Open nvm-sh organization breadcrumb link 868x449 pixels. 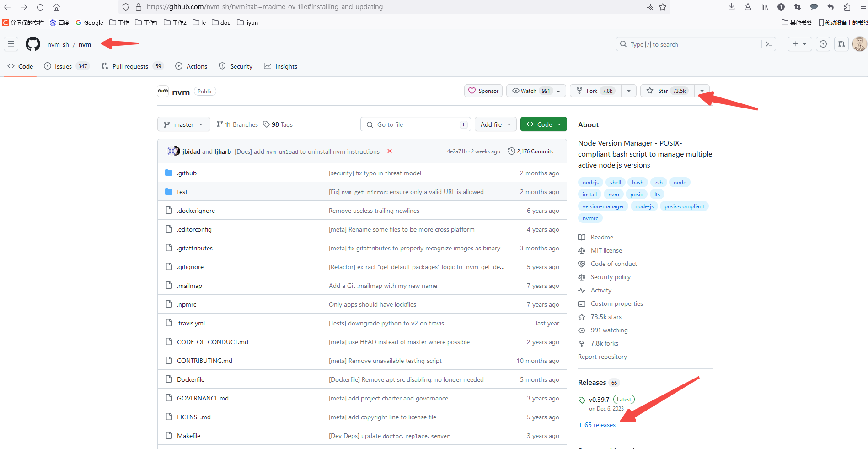(x=58, y=44)
